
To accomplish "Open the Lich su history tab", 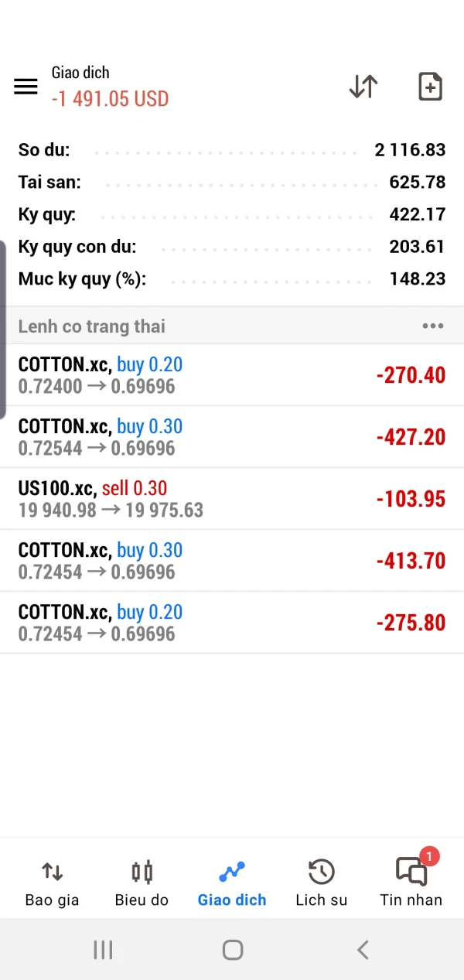I will coord(321,883).
